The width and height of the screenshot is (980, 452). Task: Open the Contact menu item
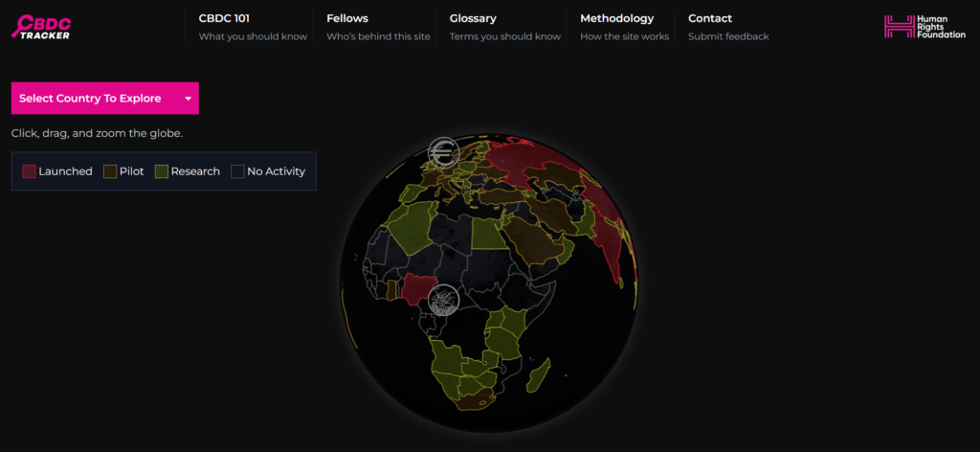710,19
